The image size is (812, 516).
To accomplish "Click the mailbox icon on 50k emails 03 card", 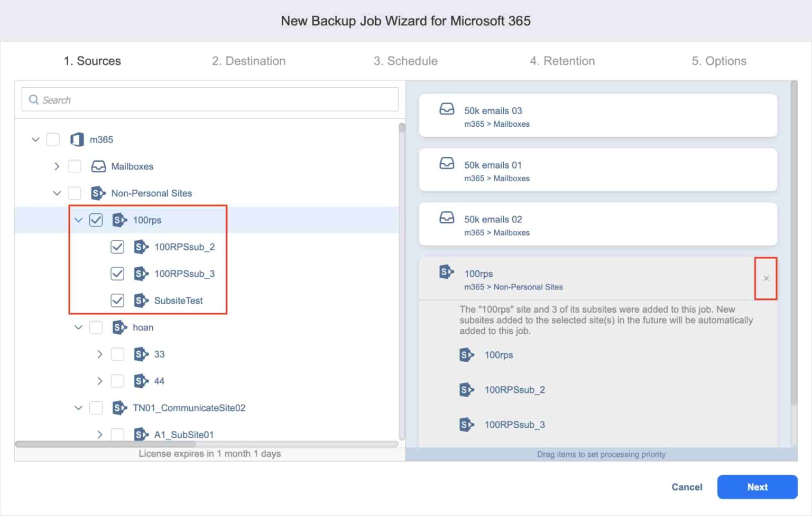I will 447,109.
